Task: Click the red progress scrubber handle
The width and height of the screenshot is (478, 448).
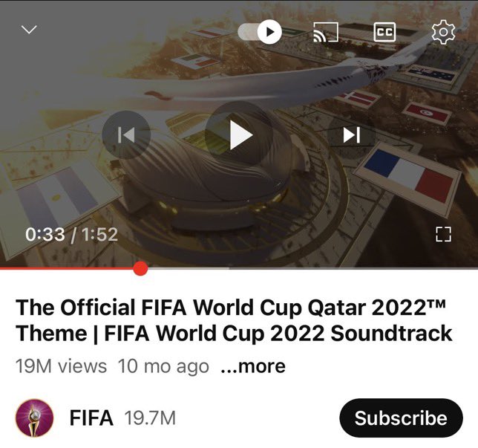Action: click(x=140, y=268)
